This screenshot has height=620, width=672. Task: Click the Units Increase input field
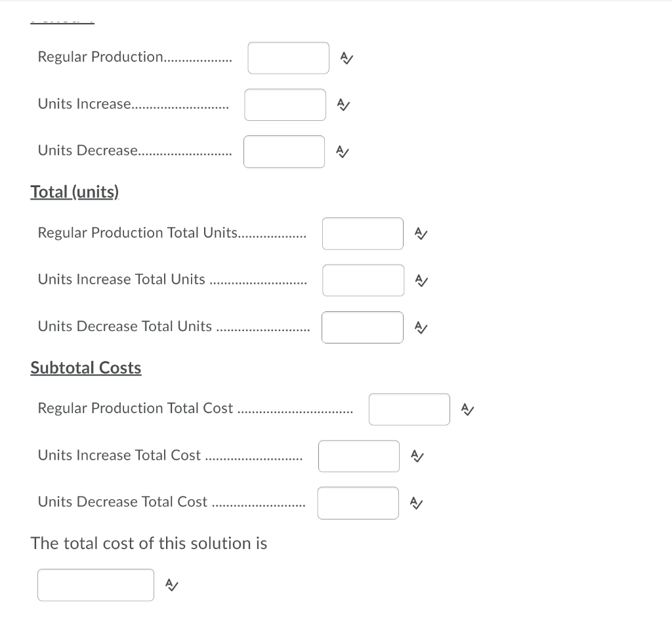click(285, 105)
